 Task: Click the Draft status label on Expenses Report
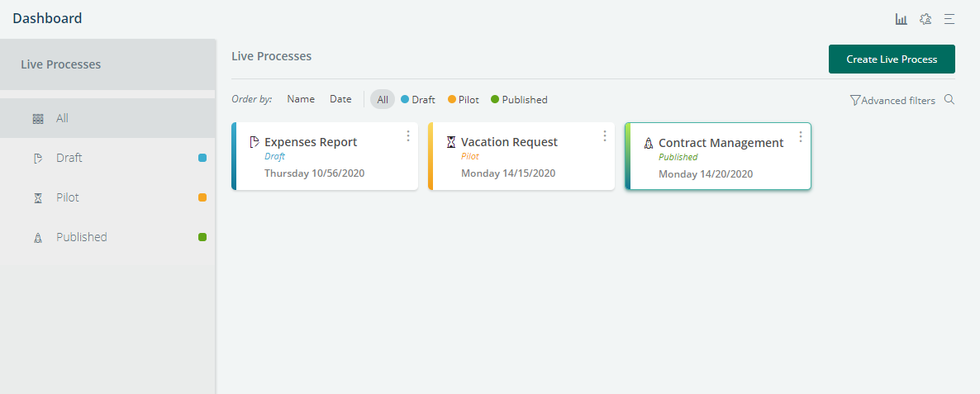[274, 157]
